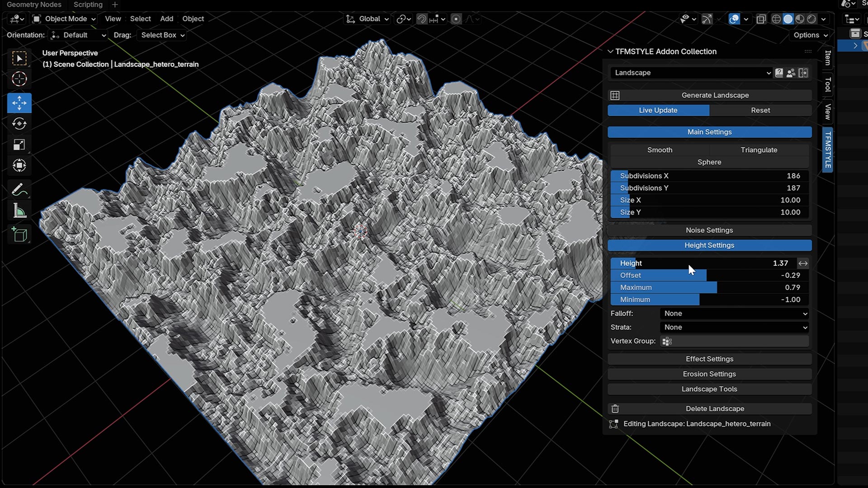Switch to the Tool sidebar tab
This screenshot has width=868, height=488.
(827, 84)
